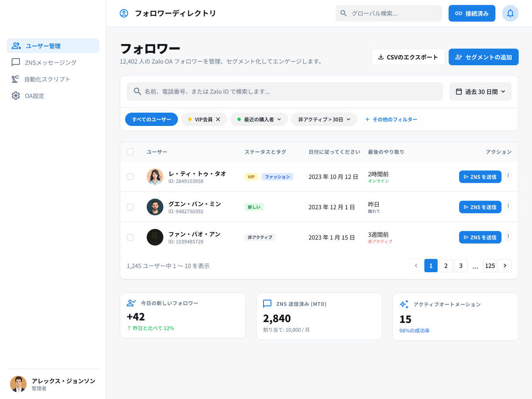This screenshot has height=399, width=532.
Task: Expand the 非アクティブ > 30日 filter dropdown
Action: point(324,119)
